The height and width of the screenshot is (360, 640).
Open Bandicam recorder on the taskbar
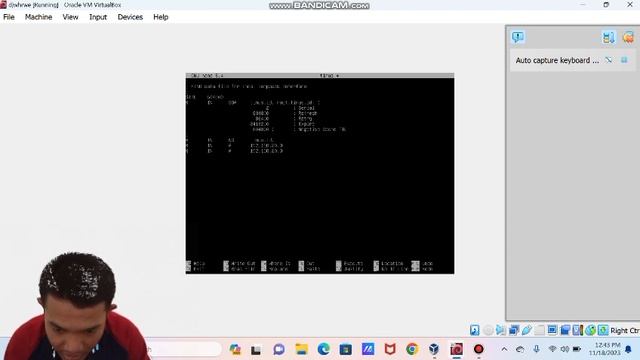tap(479, 349)
